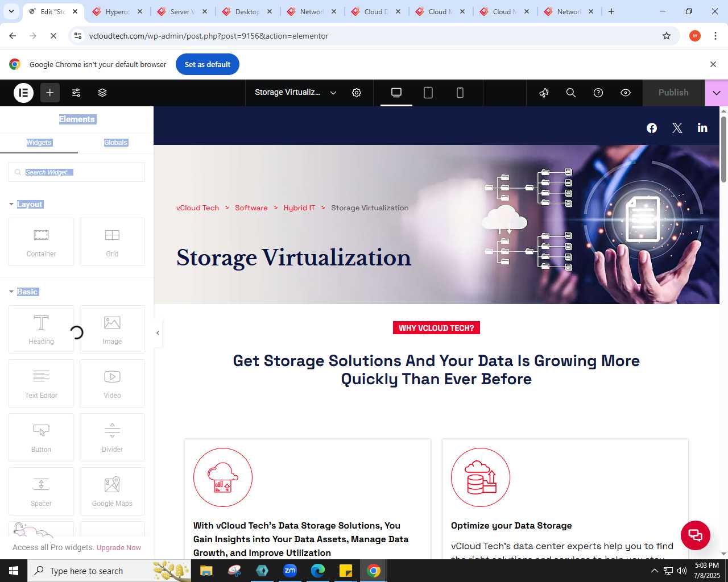Switch to Tablet responsive view
This screenshot has height=582, width=728.
pyautogui.click(x=428, y=93)
